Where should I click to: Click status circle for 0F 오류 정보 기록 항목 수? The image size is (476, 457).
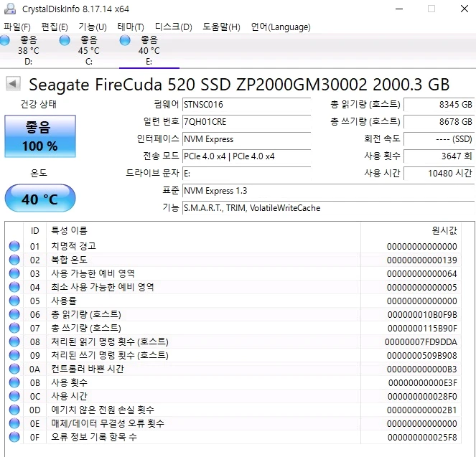(14, 437)
